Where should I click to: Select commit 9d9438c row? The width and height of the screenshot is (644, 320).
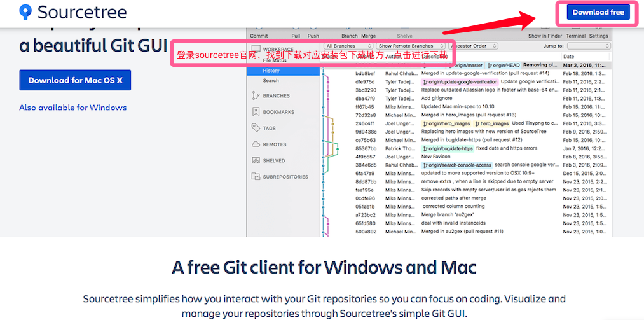(466, 132)
